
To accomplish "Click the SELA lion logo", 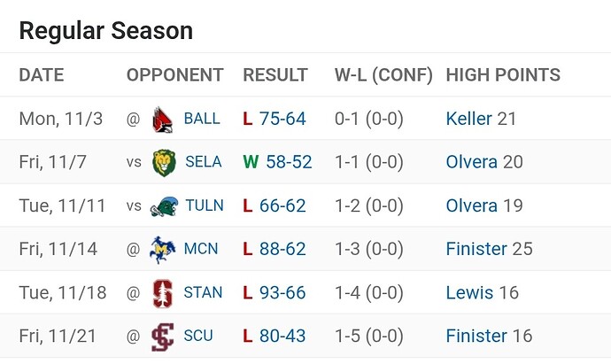I will [x=163, y=162].
